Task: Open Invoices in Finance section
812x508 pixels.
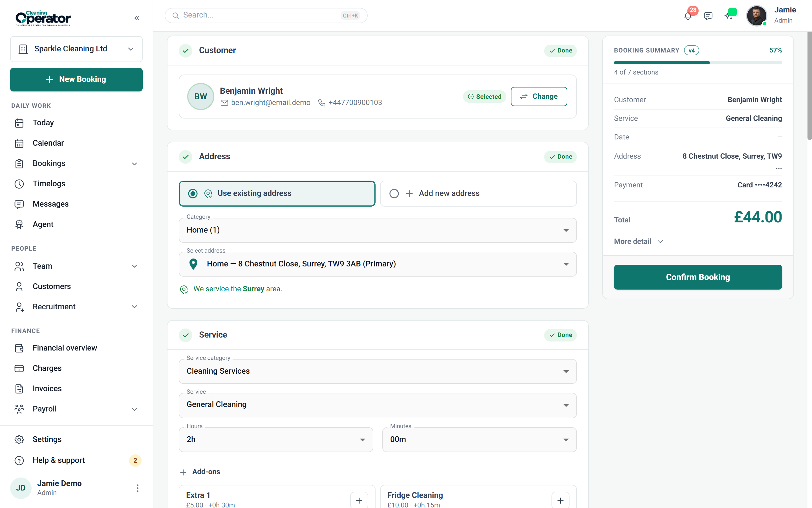Action: coord(76,389)
